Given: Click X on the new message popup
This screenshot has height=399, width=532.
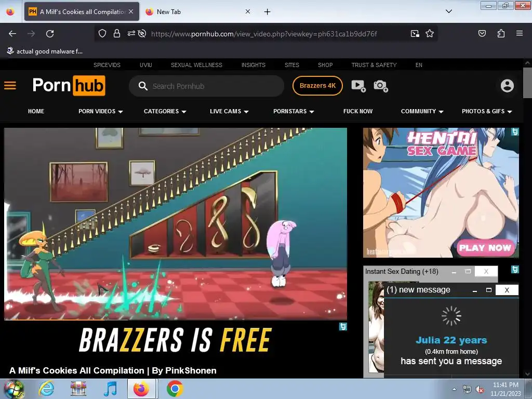Looking at the screenshot, I should (507, 290).
